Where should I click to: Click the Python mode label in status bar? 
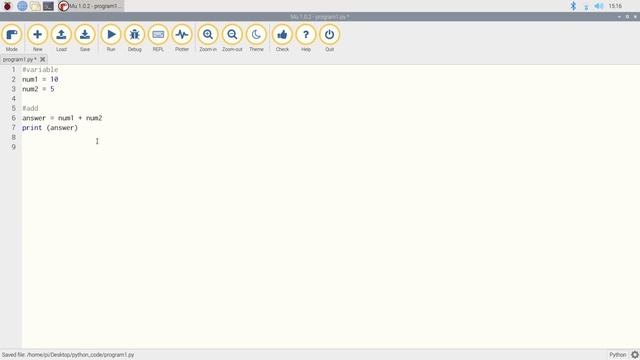click(x=618, y=355)
